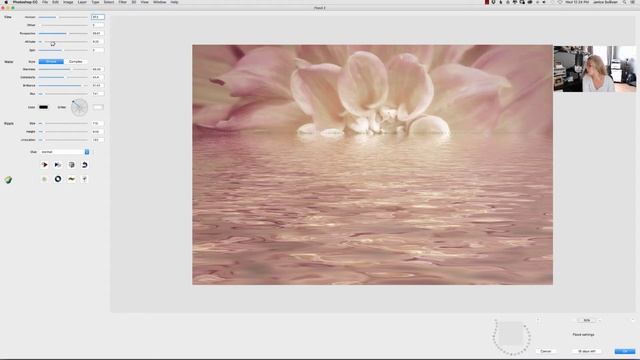This screenshot has width=640, height=360.
Task: Open the Filter menu
Action: pyautogui.click(x=122, y=2)
